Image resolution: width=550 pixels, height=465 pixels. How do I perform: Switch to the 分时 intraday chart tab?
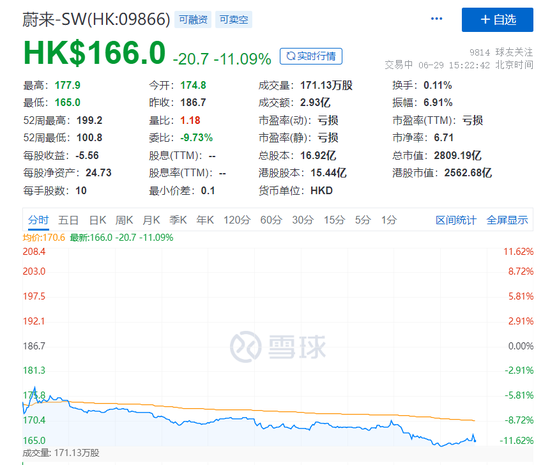[x=38, y=220]
